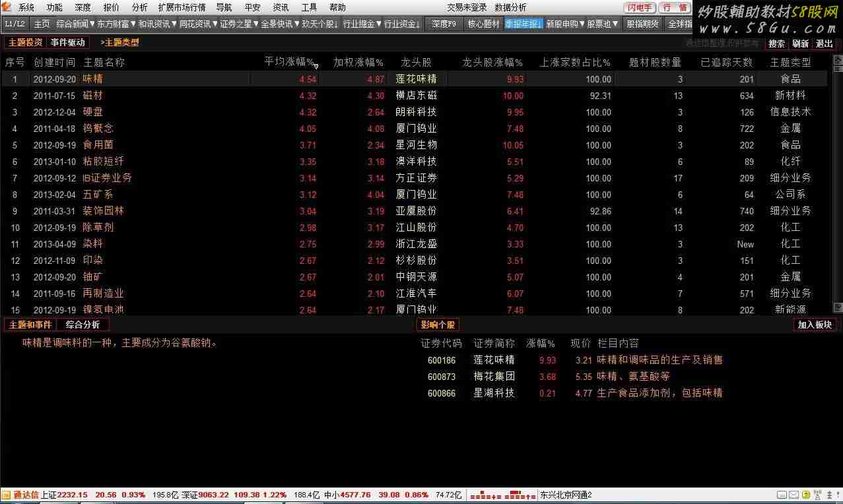Click the table scrollbar up arrow

pyautogui.click(x=838, y=59)
